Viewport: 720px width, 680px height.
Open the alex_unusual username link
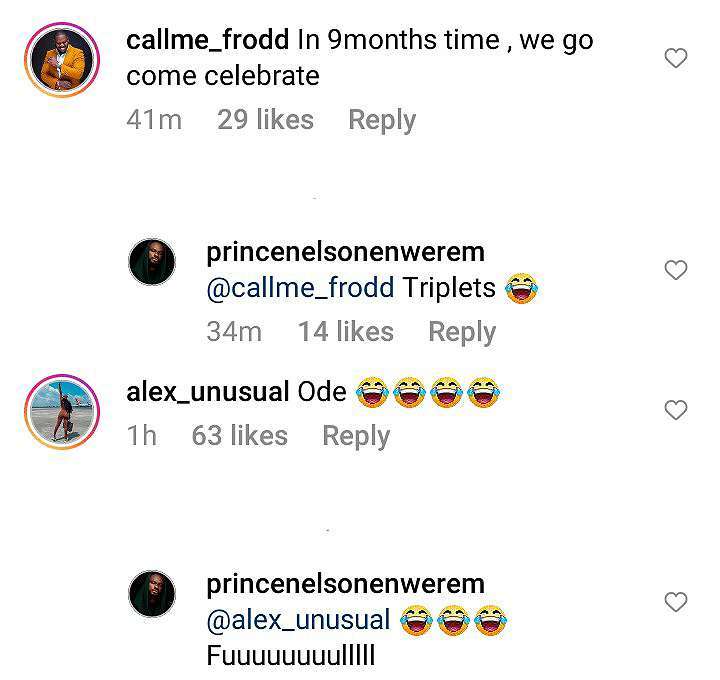(x=208, y=392)
